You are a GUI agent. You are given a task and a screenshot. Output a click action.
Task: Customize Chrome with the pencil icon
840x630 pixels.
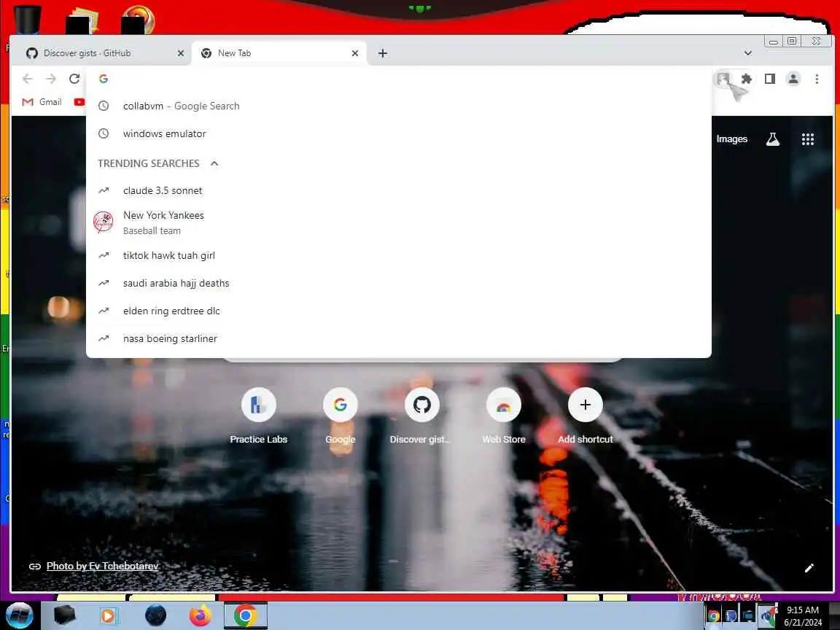coord(809,568)
